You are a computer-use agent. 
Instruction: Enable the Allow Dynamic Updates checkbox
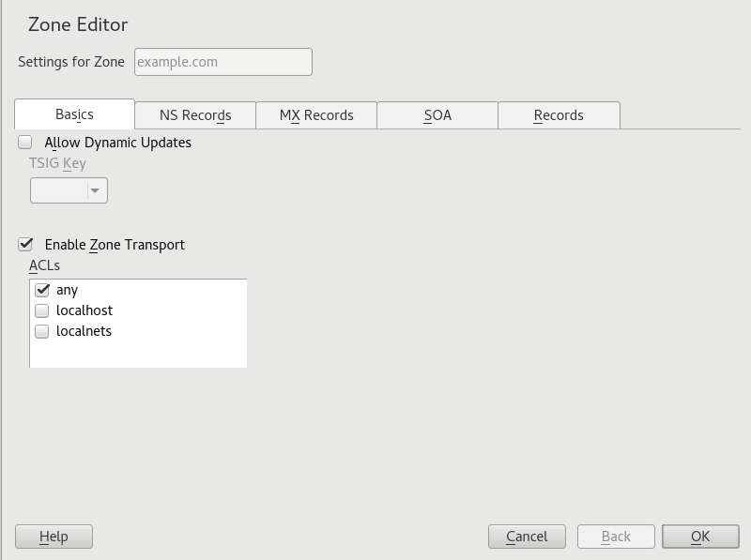pyautogui.click(x=25, y=143)
